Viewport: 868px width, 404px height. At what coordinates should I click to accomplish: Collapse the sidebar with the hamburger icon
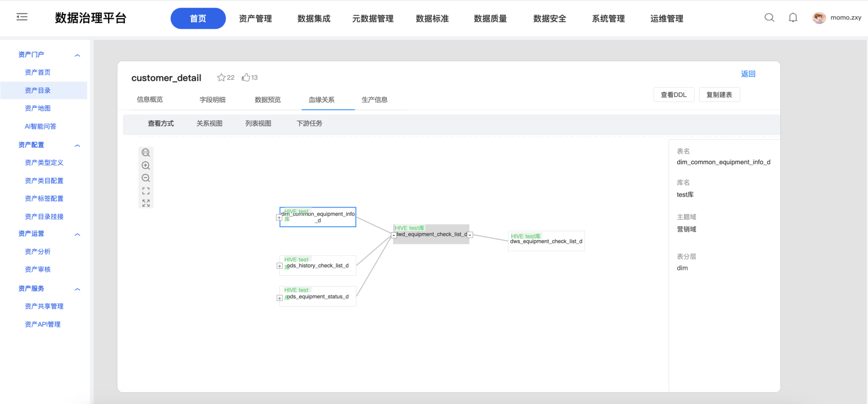click(x=22, y=17)
